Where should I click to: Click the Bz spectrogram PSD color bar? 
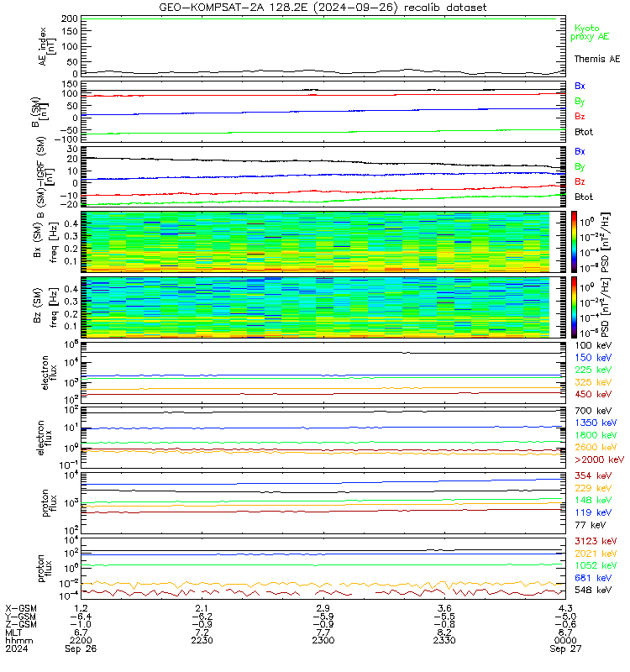click(574, 307)
